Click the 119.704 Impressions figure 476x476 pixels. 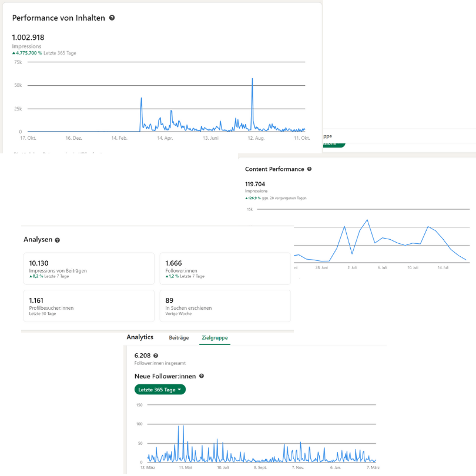tap(256, 183)
